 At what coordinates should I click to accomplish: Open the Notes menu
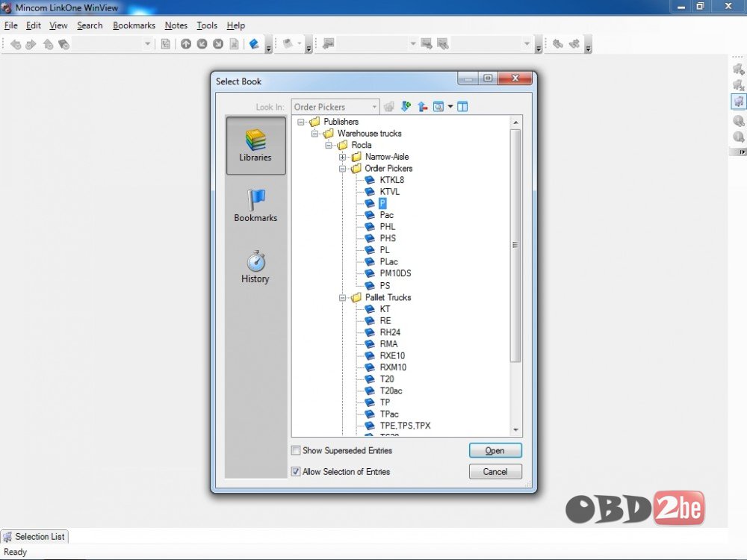point(176,25)
